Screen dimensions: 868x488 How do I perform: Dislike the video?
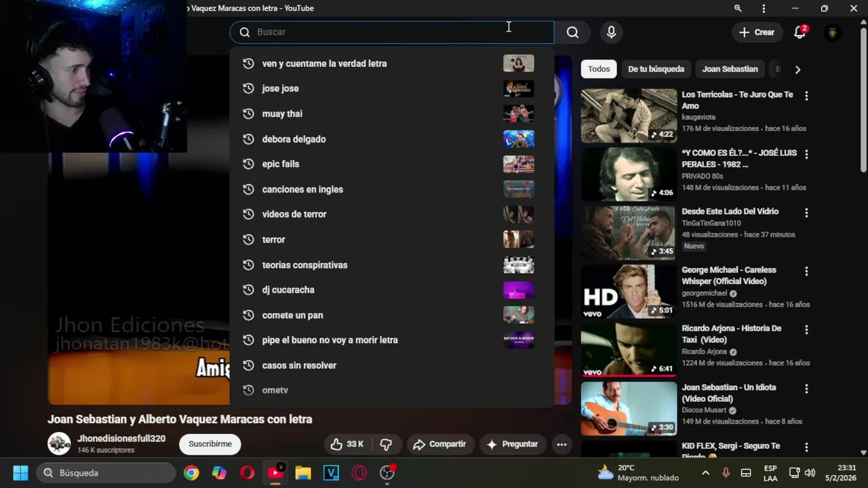click(386, 445)
